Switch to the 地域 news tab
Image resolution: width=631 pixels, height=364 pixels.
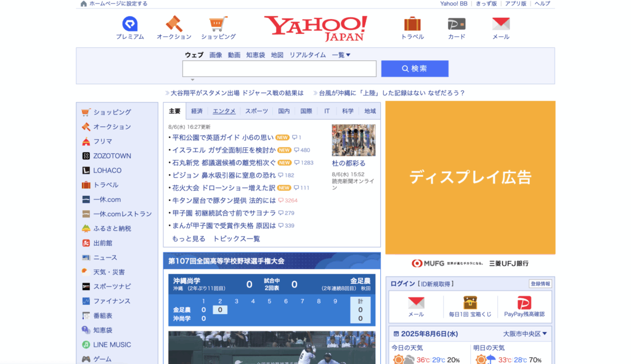[370, 111]
